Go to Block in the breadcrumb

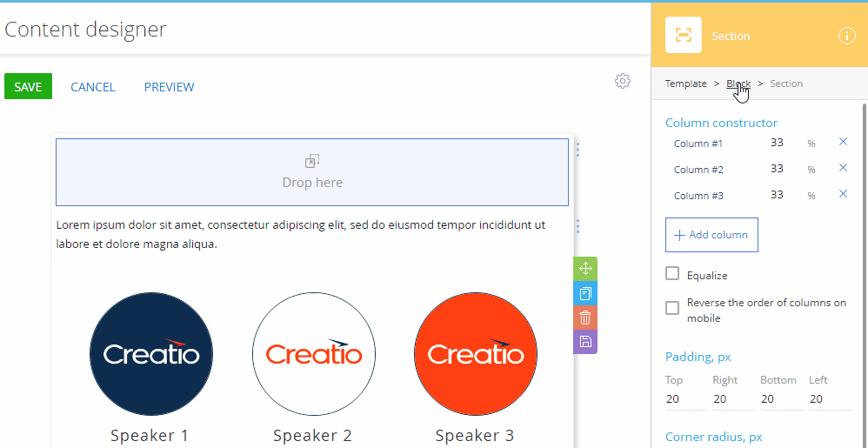point(738,84)
